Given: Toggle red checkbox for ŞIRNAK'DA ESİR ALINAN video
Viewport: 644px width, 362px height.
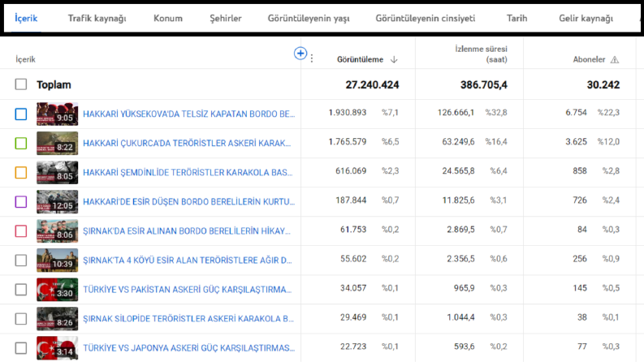Looking at the screenshot, I should (x=21, y=231).
